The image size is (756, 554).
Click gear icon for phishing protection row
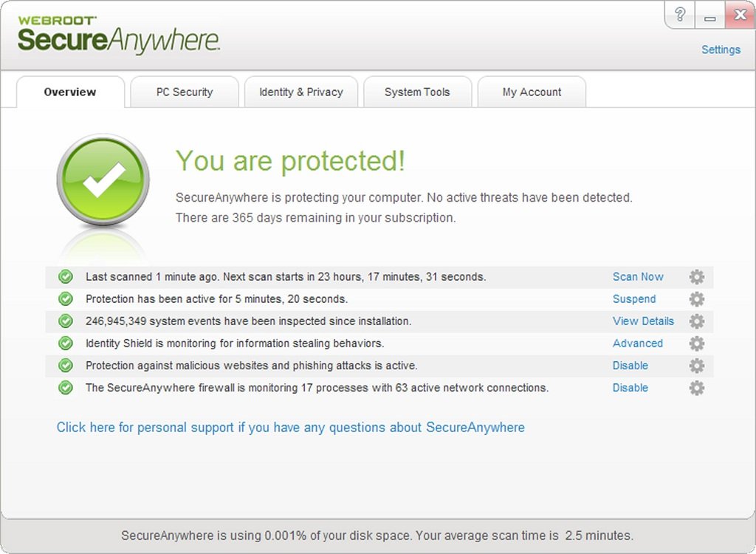(x=696, y=366)
